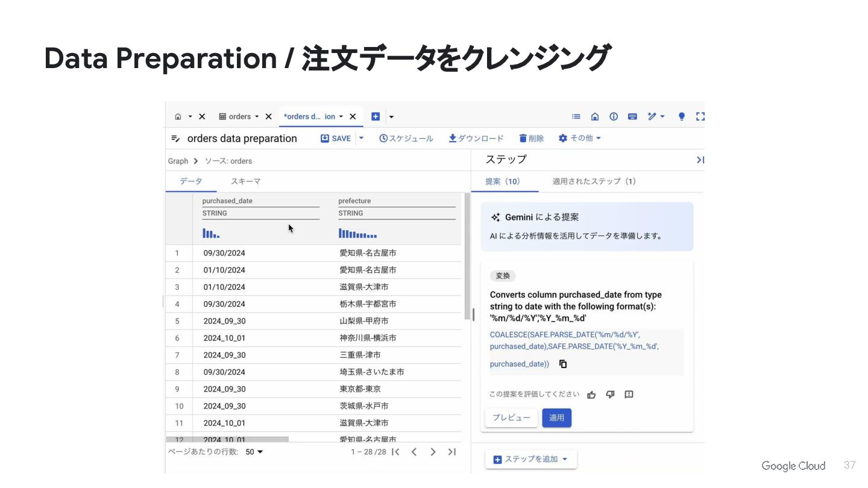Click cell 09/30/2024 in row 1
The width and height of the screenshot is (868, 488).
pyautogui.click(x=224, y=253)
